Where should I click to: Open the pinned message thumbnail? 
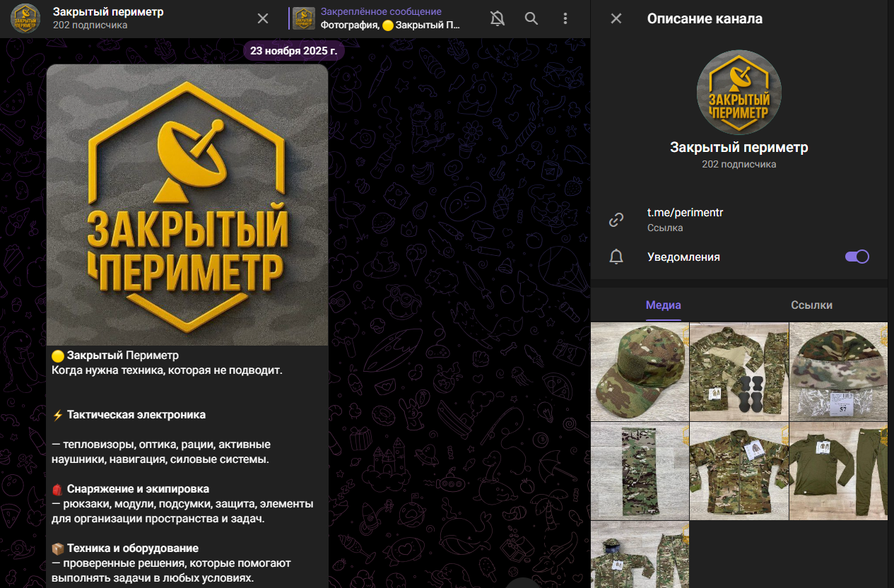(x=304, y=18)
